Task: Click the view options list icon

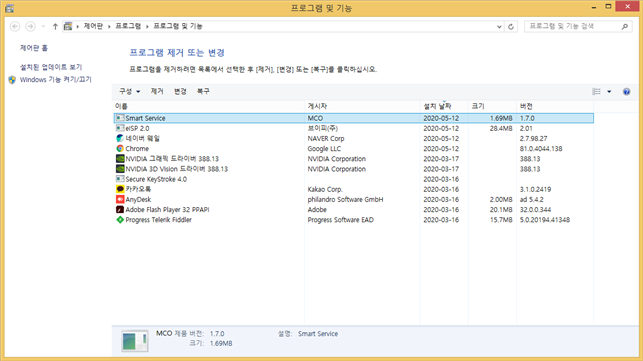Action: pyautogui.click(x=596, y=91)
